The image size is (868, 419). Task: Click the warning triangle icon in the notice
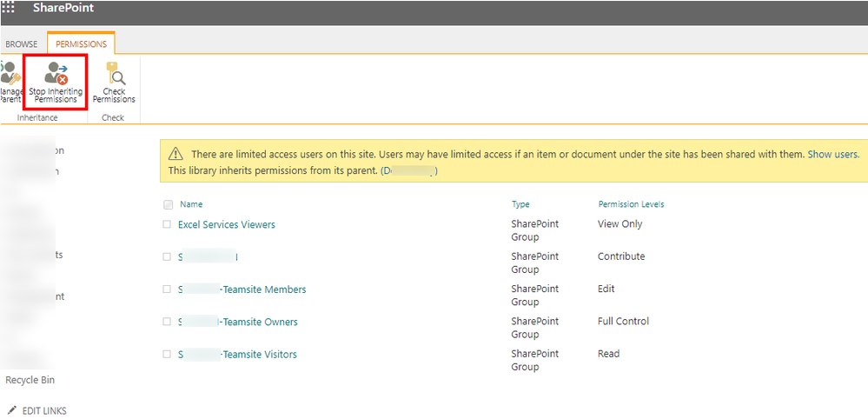(x=176, y=154)
